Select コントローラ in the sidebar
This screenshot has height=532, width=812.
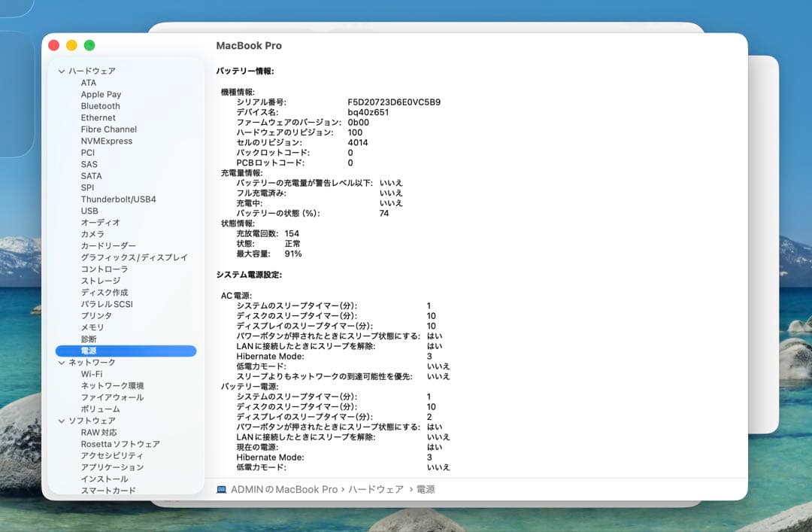pos(104,269)
